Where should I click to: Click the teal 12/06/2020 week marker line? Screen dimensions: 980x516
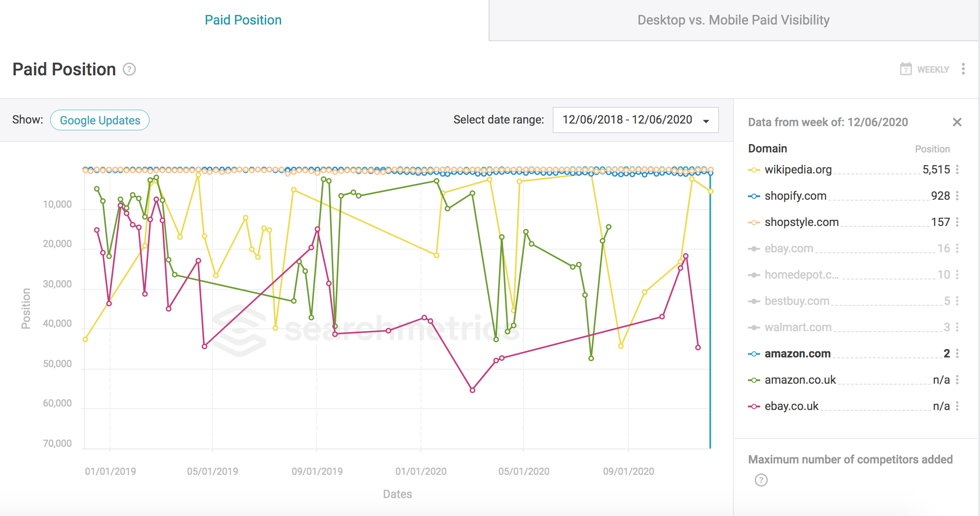pyautogui.click(x=710, y=311)
